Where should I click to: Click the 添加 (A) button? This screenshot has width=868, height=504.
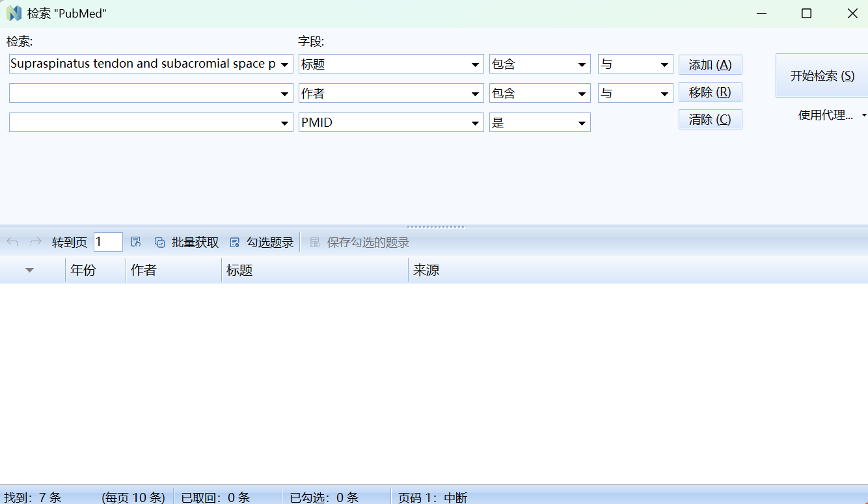[x=711, y=65]
